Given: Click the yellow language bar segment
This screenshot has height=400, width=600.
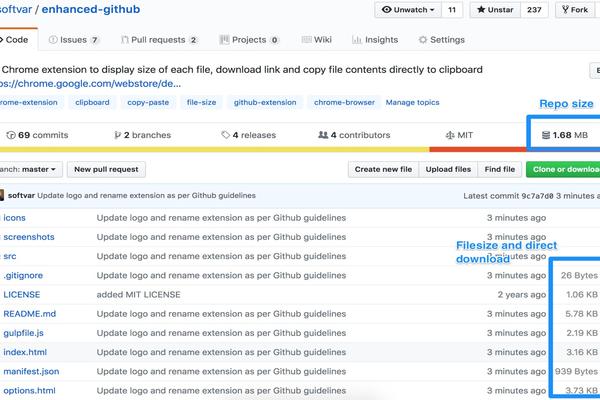Looking at the screenshot, I should [215, 149].
